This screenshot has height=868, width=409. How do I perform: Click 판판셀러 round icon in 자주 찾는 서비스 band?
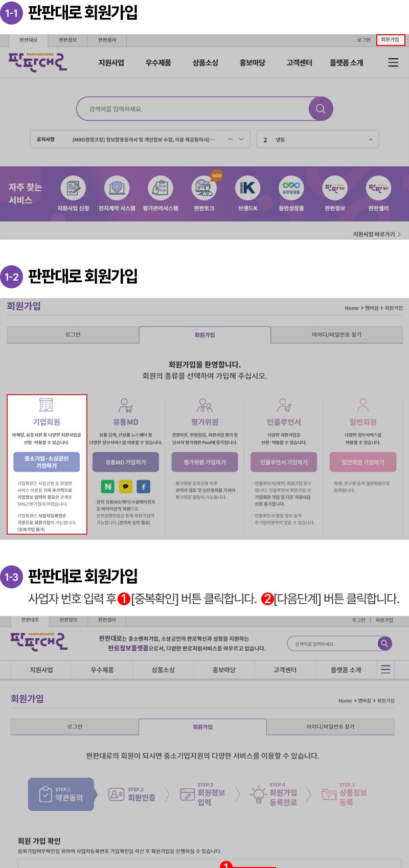tap(379, 188)
